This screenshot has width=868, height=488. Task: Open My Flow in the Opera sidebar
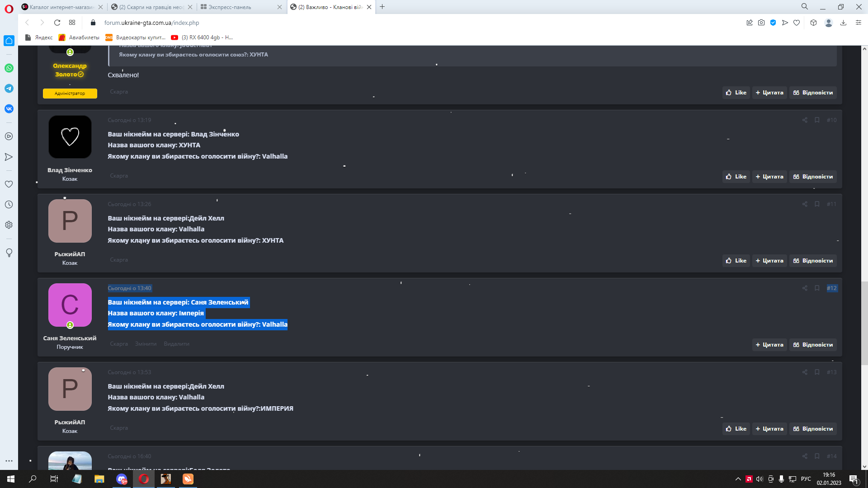[9, 157]
